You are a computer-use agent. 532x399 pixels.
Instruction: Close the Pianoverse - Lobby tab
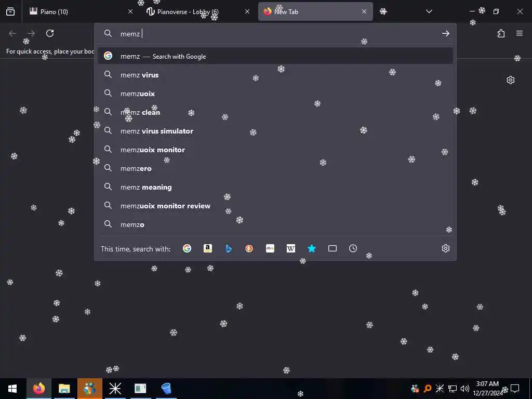pos(247,11)
